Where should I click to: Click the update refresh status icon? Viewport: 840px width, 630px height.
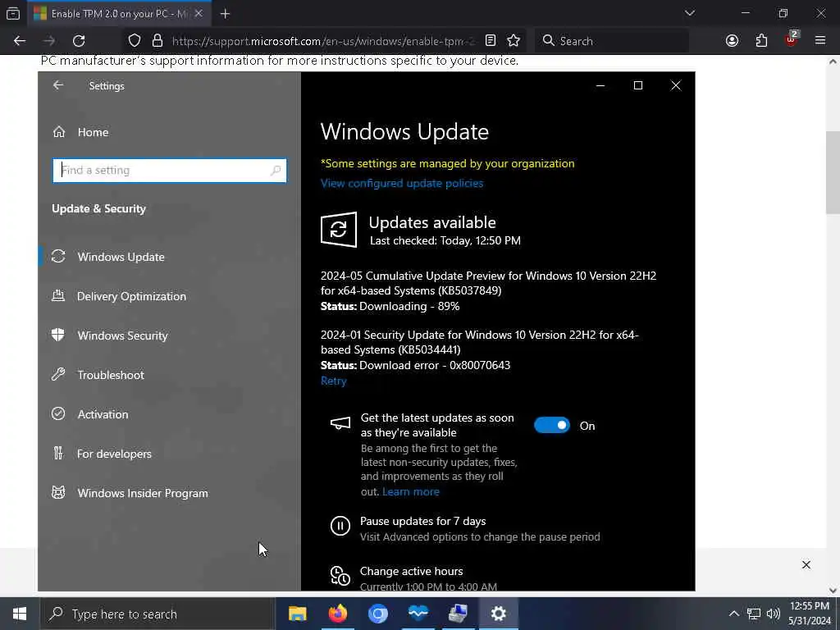pos(339,230)
